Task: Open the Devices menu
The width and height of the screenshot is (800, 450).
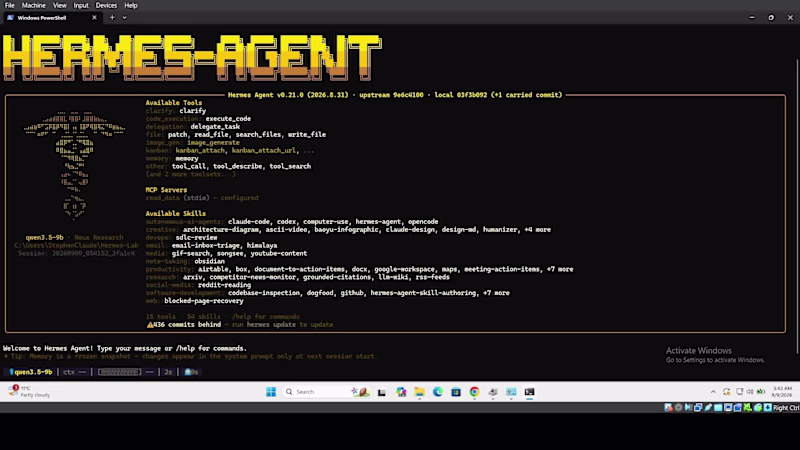Action: 106,5
